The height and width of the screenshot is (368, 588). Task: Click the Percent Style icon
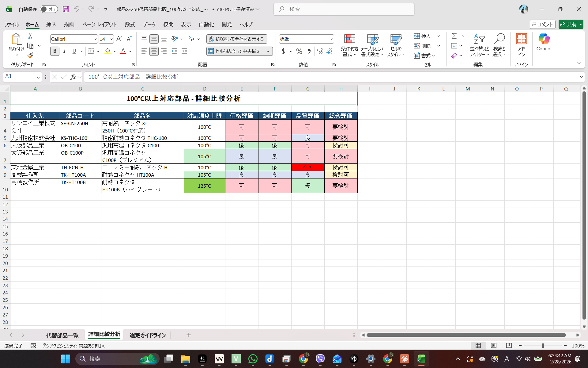coord(299,51)
